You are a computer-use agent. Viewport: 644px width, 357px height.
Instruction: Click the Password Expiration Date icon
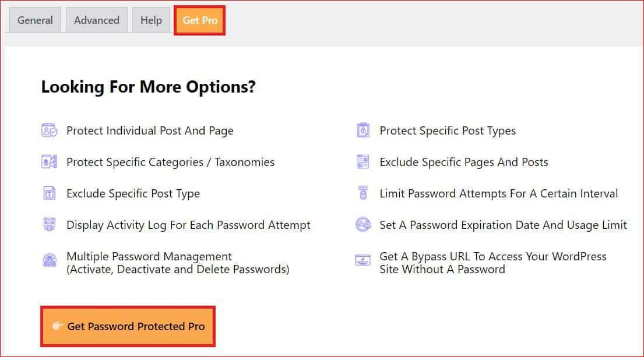point(363,225)
